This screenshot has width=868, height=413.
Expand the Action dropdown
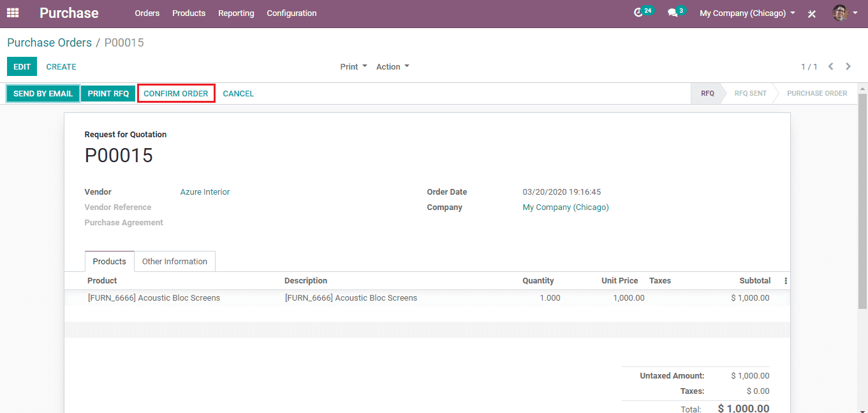(392, 66)
